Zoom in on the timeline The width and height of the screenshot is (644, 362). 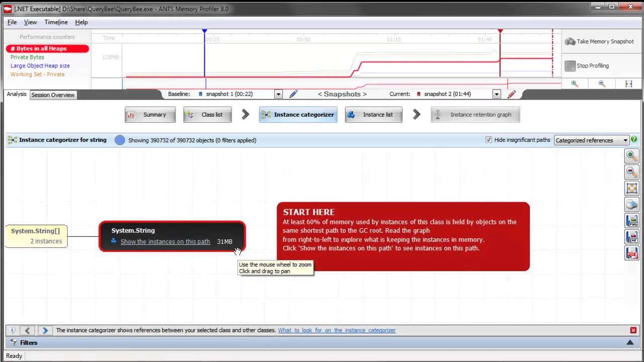(x=575, y=84)
